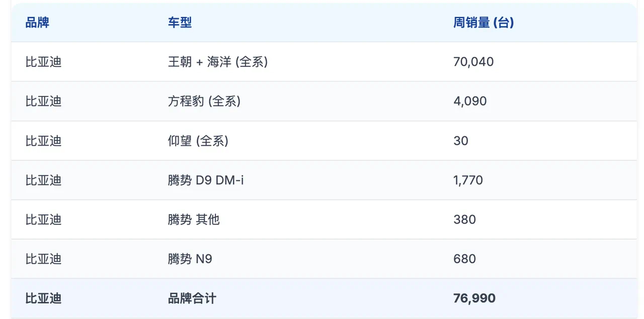Select the weekly sales value 30
The image size is (644, 319).
coord(461,141)
